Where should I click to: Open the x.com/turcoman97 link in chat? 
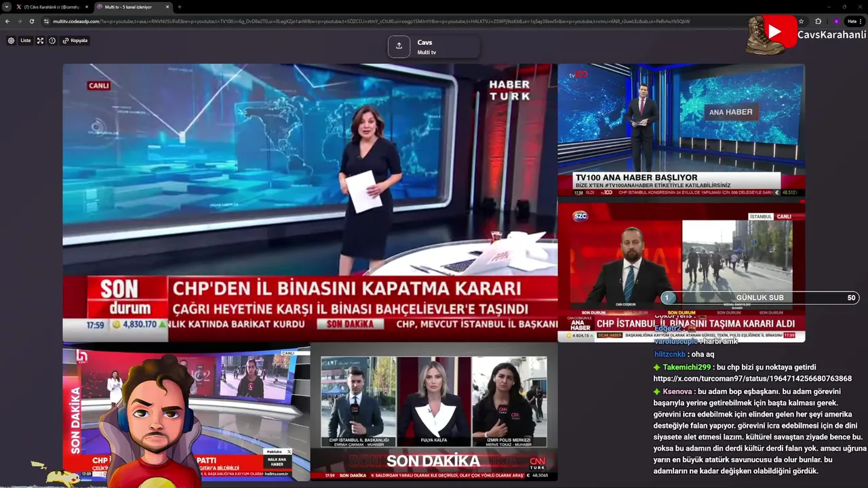tap(753, 378)
